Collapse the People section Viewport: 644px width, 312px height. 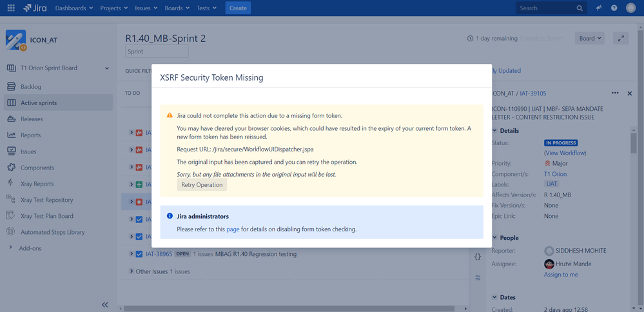click(x=494, y=238)
